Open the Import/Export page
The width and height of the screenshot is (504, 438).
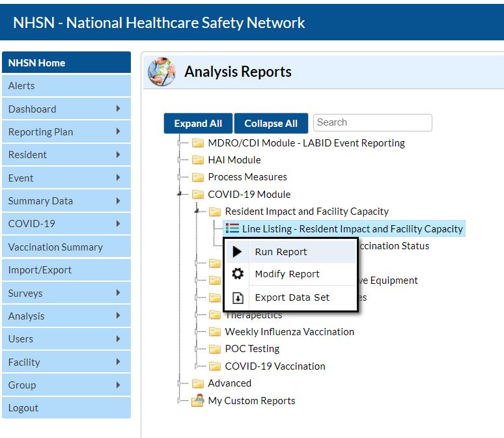66,270
